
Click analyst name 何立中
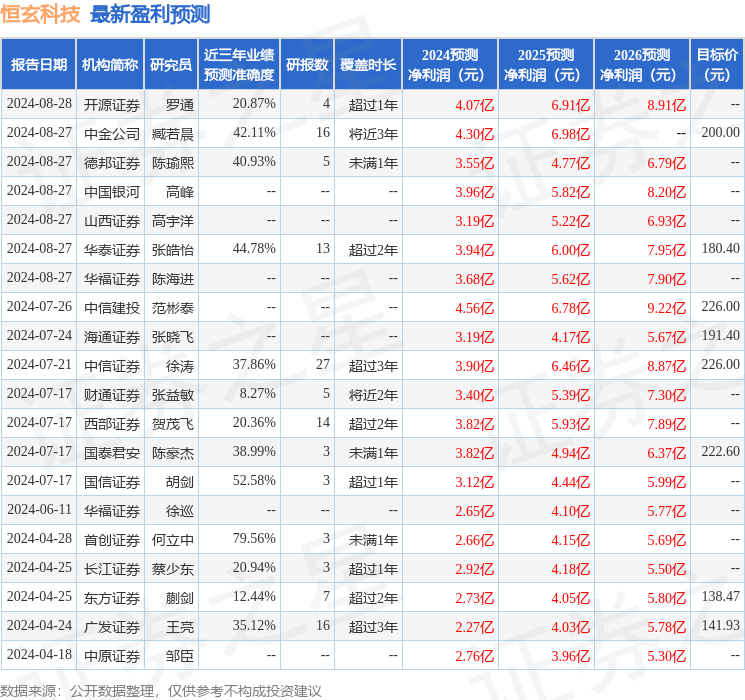(172, 539)
